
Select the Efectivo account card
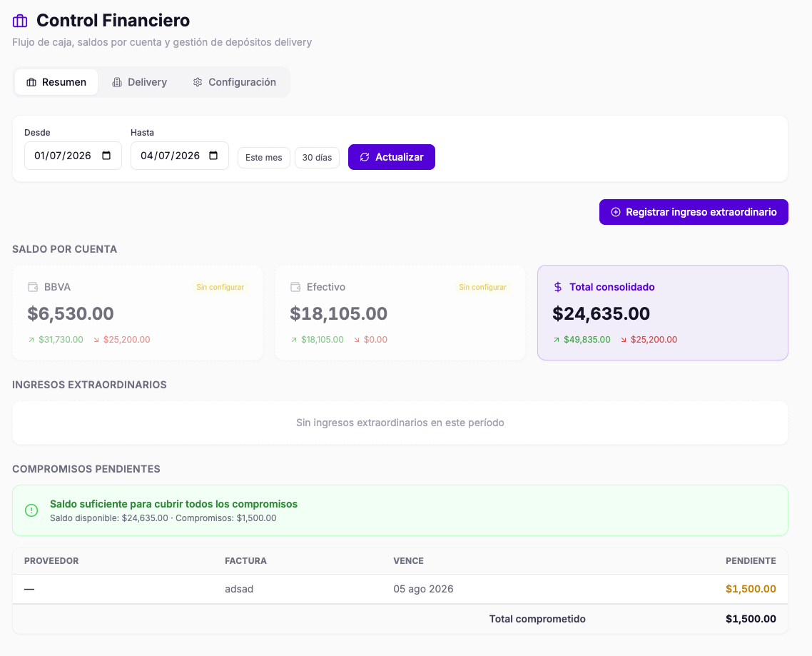point(400,313)
